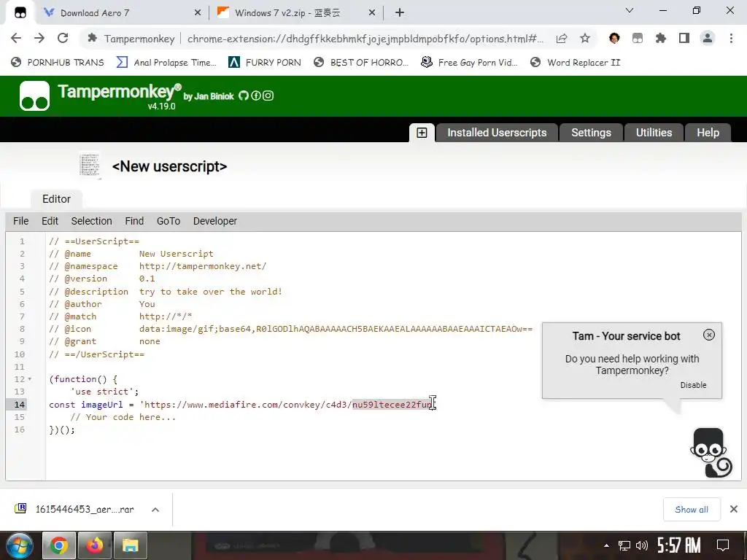Click the Tampermonkey extension toolbar icon
This screenshot has width=747, height=560.
[638, 39]
